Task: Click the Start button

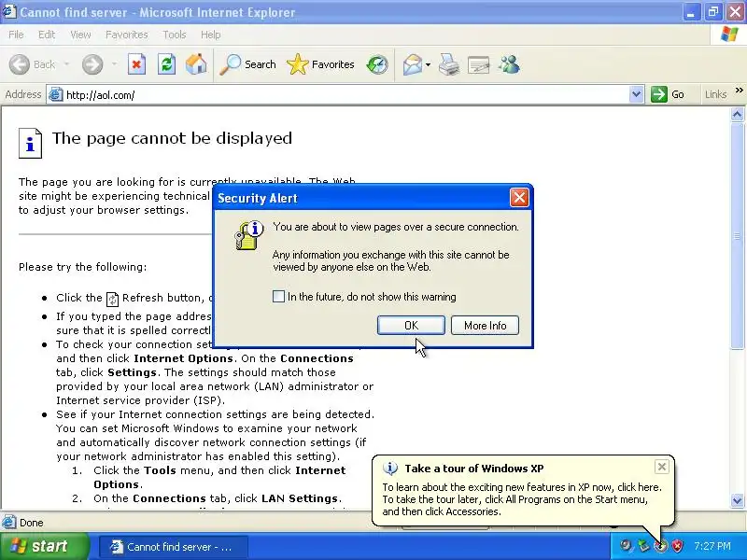Action: click(x=44, y=546)
